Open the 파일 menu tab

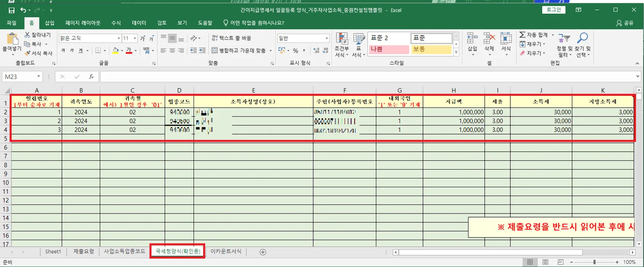click(12, 23)
